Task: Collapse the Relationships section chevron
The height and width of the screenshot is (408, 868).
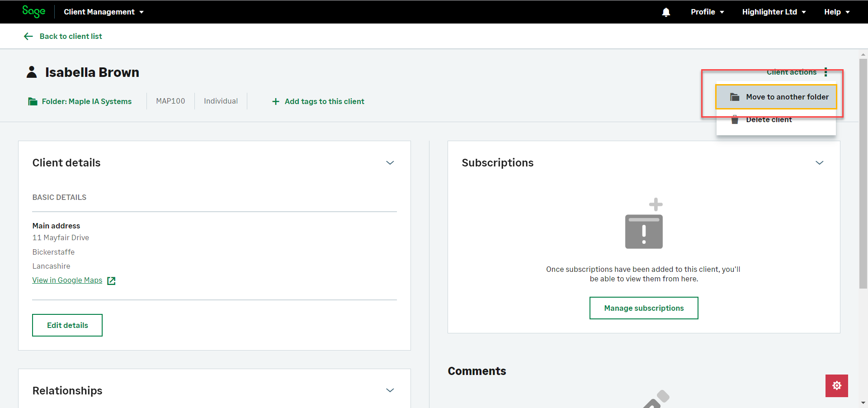Action: coord(390,390)
